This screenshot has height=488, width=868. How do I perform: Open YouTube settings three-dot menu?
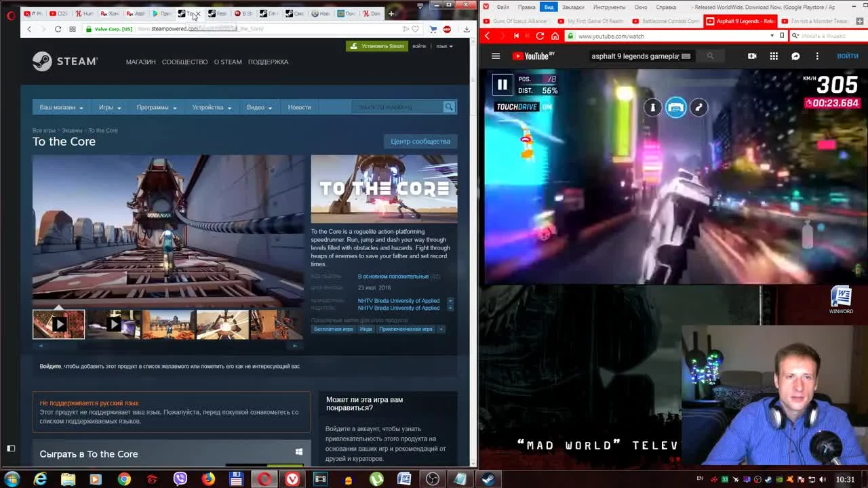pyautogui.click(x=817, y=56)
